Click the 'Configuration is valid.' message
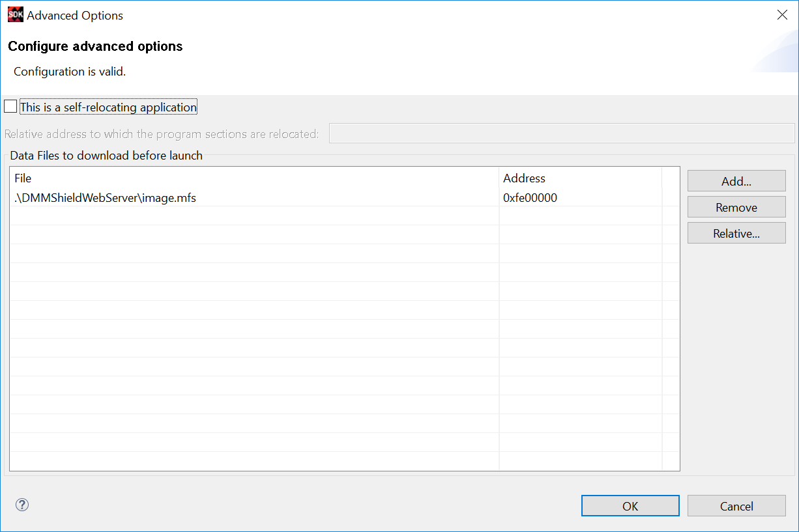Viewport: 799px width, 532px height. 70,72
